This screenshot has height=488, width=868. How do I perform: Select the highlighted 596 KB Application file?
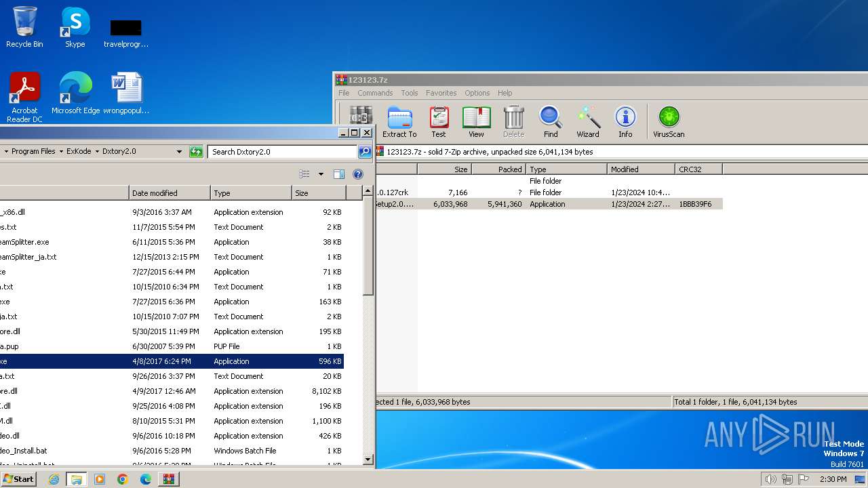pyautogui.click(x=172, y=361)
